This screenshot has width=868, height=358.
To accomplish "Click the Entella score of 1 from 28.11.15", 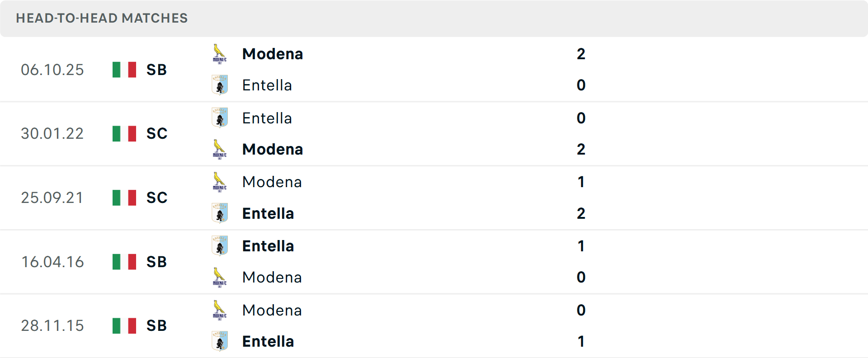I will coord(581,342).
